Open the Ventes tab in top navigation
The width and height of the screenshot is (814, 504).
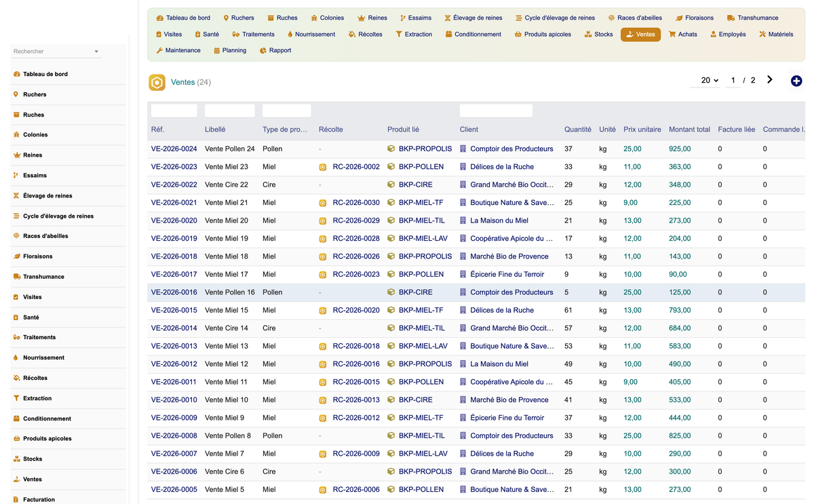(x=640, y=34)
